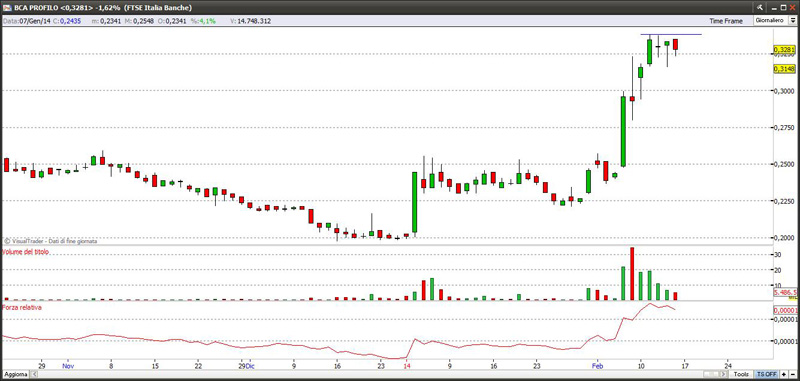Click the minus zoom-out button

click(793, 374)
